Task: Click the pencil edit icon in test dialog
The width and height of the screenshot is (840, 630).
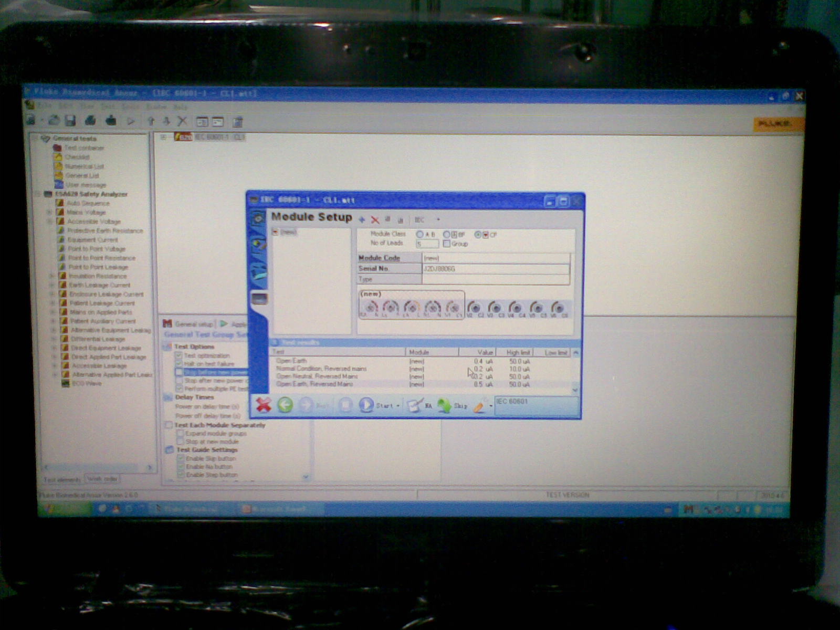Action: (479, 406)
